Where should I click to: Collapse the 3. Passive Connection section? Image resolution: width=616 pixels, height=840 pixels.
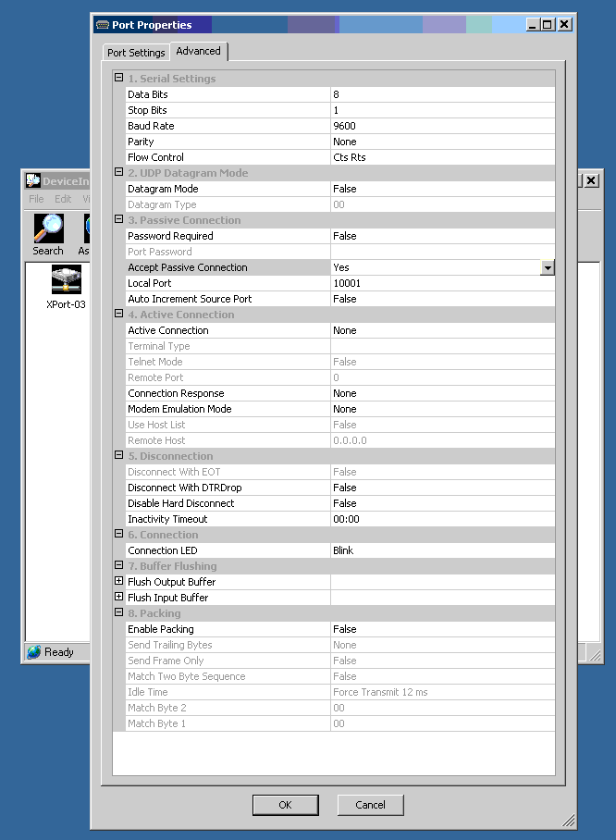(119, 219)
